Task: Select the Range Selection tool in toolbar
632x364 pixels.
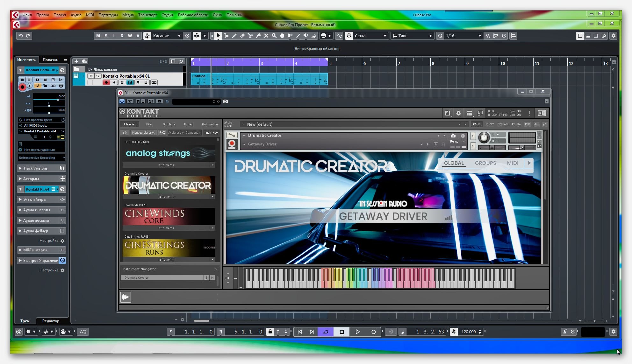Action: click(226, 36)
